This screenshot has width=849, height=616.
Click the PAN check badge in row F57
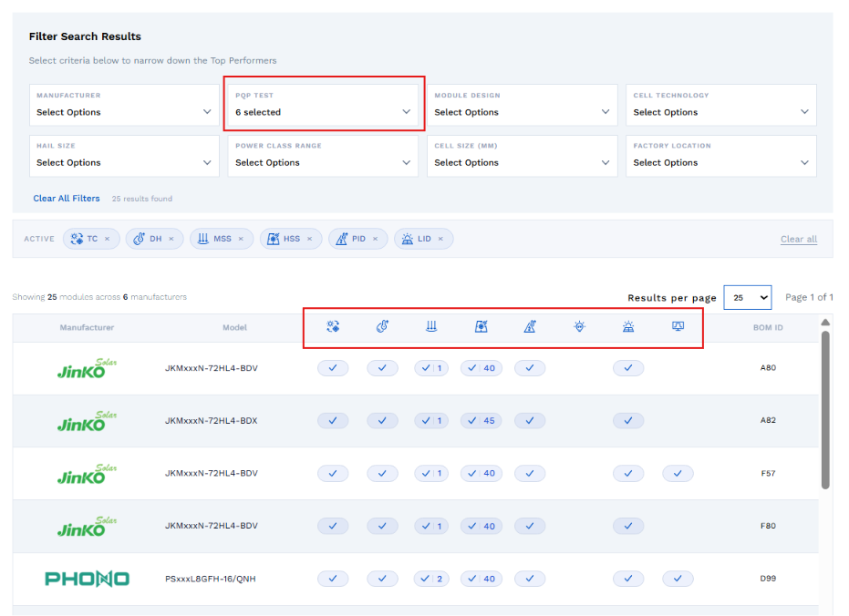pos(678,473)
